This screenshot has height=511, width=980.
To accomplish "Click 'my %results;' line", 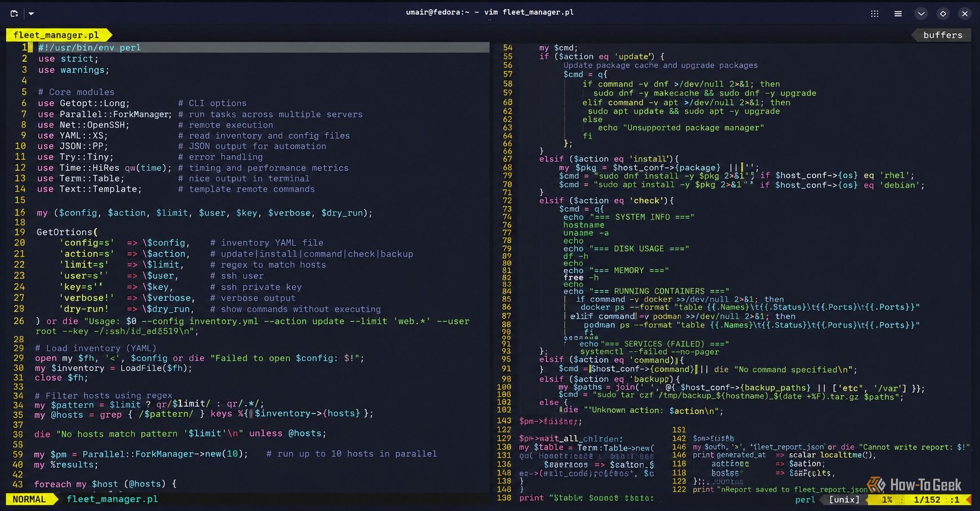I will coord(66,465).
